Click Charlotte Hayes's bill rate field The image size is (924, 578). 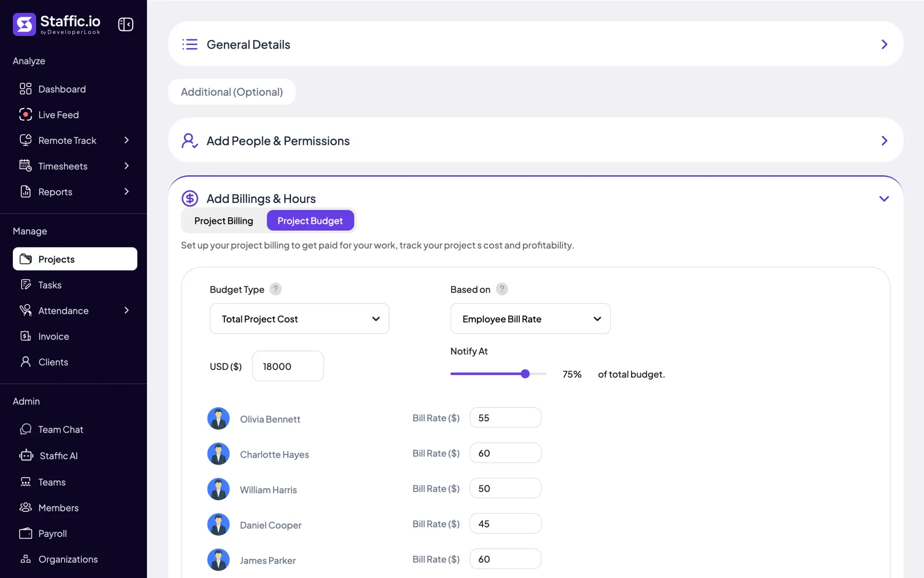click(505, 453)
